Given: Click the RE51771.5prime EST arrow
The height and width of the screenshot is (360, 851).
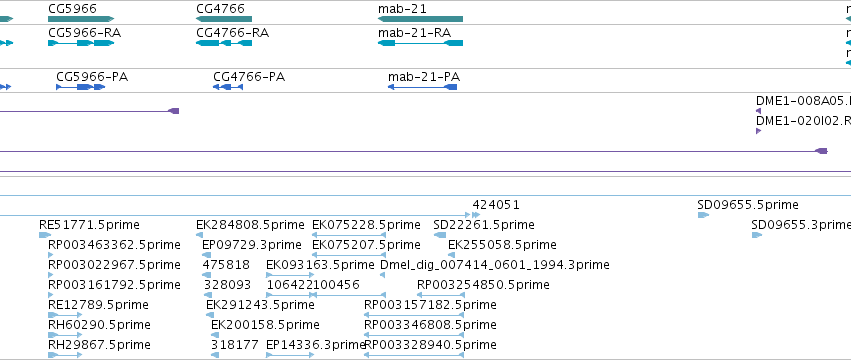Looking at the screenshot, I should point(45,235).
